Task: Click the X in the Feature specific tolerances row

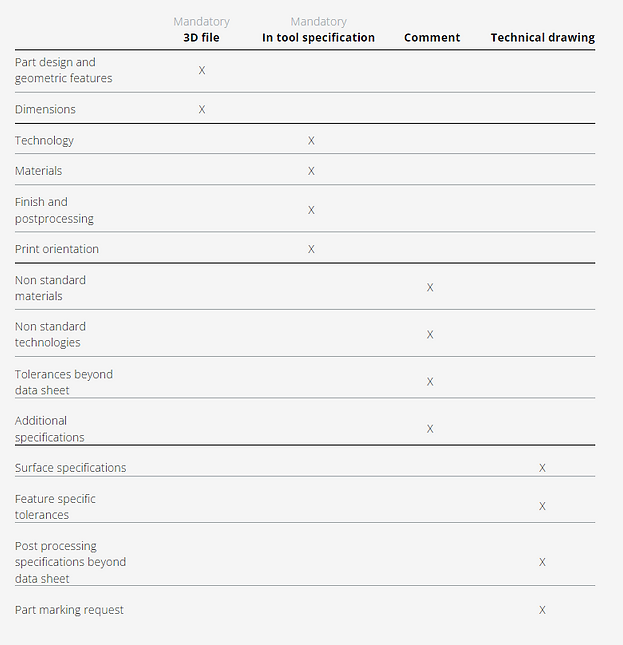Action: tap(542, 507)
